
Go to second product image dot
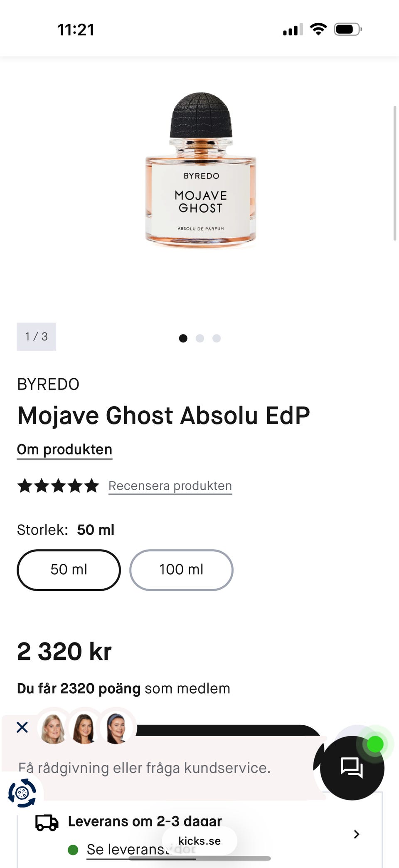click(x=200, y=338)
